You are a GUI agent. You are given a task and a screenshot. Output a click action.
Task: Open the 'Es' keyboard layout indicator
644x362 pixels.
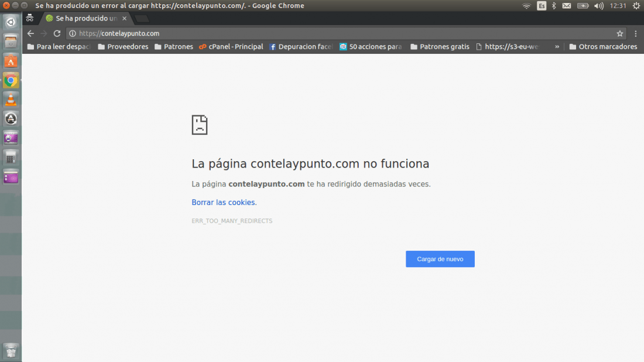(x=542, y=6)
